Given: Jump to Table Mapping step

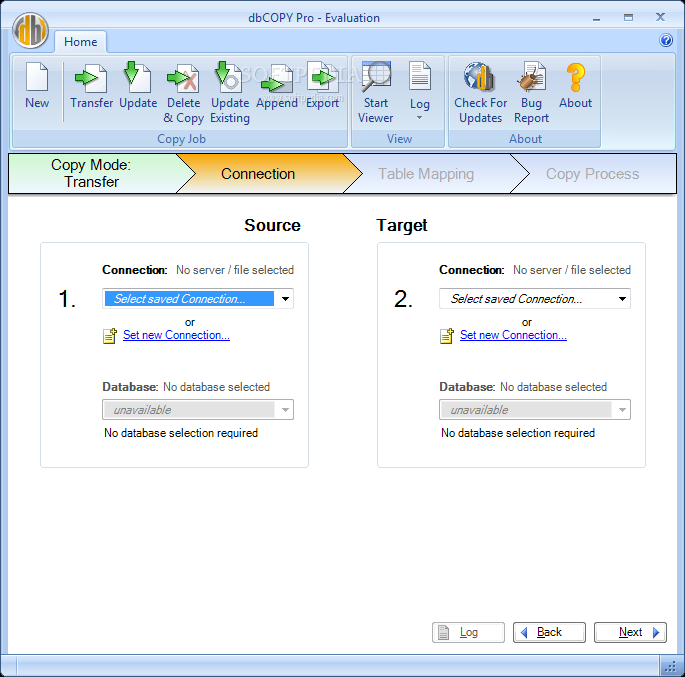Looking at the screenshot, I should pos(426,174).
